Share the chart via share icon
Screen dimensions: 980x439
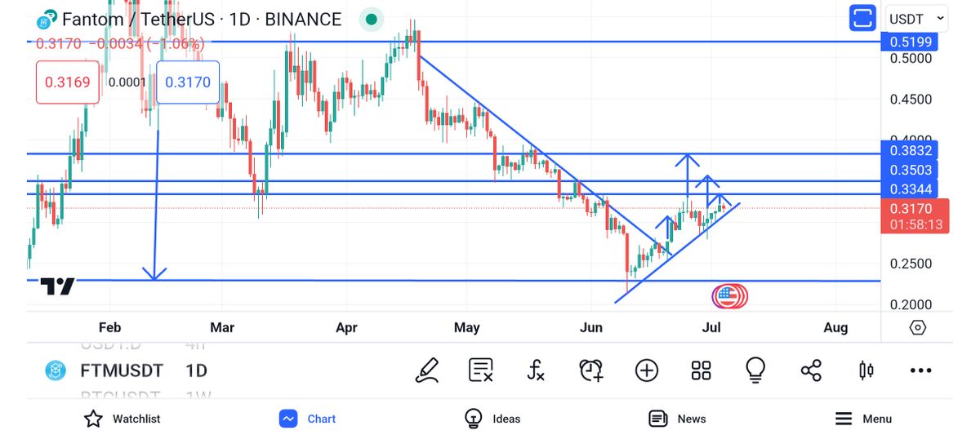point(811,370)
